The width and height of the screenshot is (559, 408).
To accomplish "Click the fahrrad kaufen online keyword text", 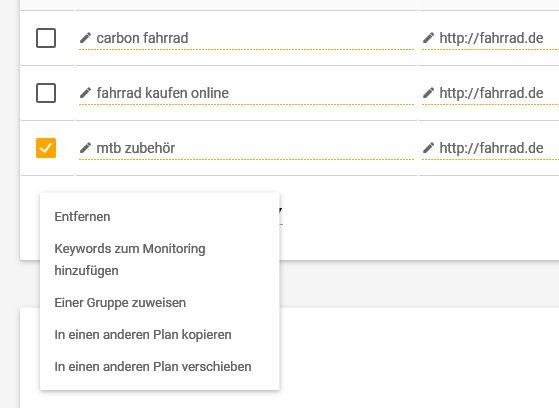I will point(163,93).
